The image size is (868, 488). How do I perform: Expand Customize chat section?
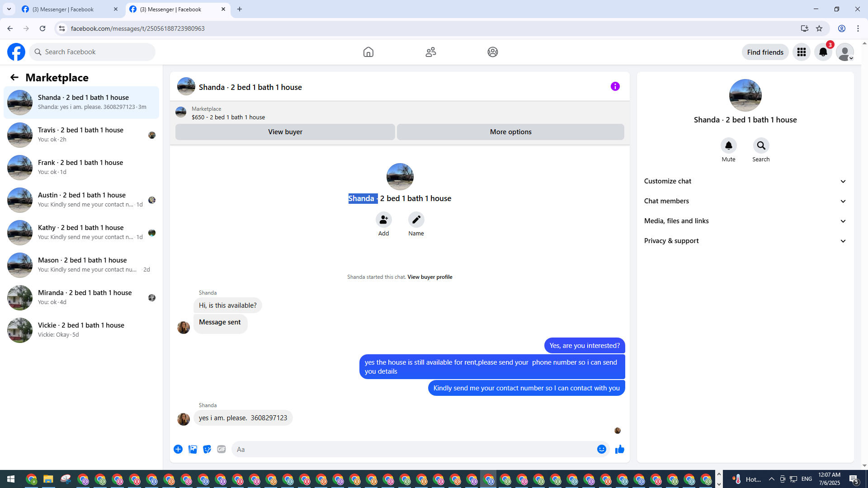[x=745, y=181]
